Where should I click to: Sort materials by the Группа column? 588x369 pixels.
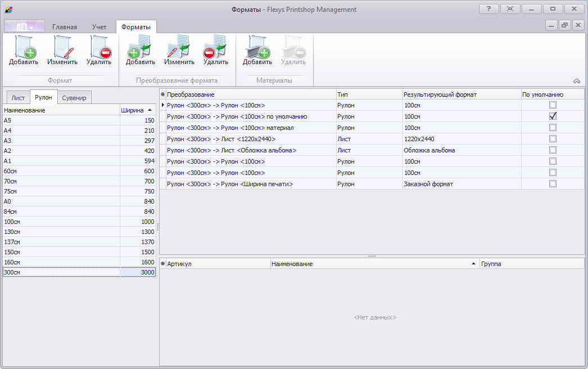click(532, 264)
